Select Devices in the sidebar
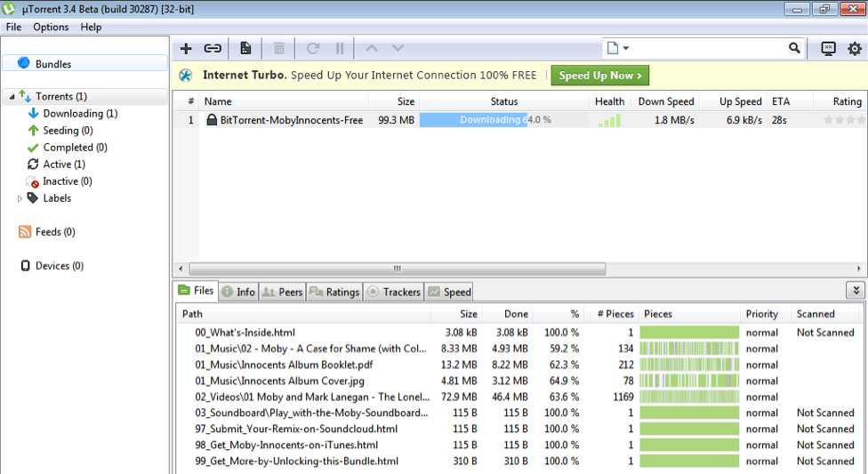868x474 pixels. pos(58,266)
